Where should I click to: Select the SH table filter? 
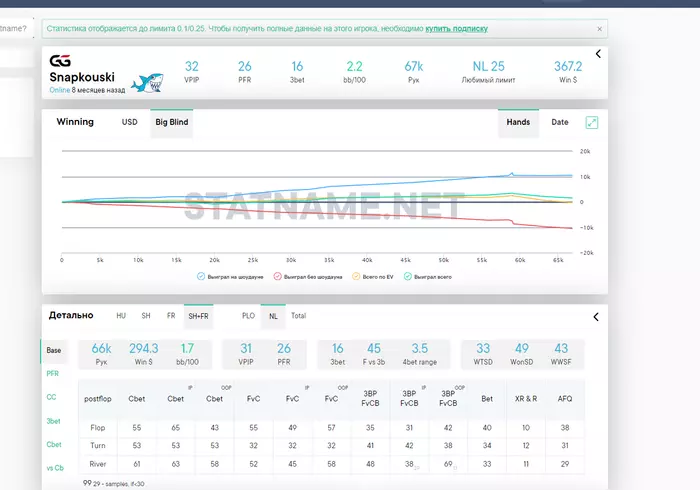pyautogui.click(x=146, y=316)
